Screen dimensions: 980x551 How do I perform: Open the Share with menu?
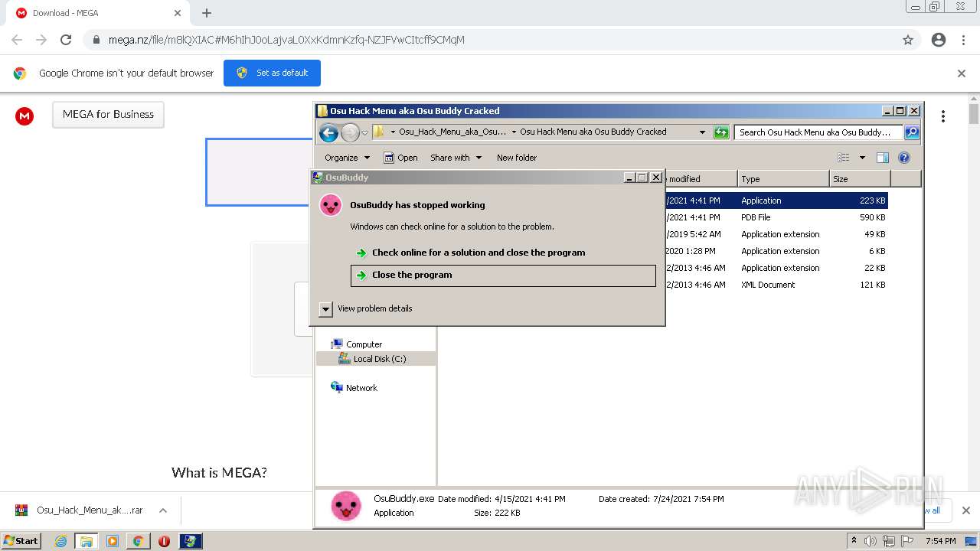point(456,158)
